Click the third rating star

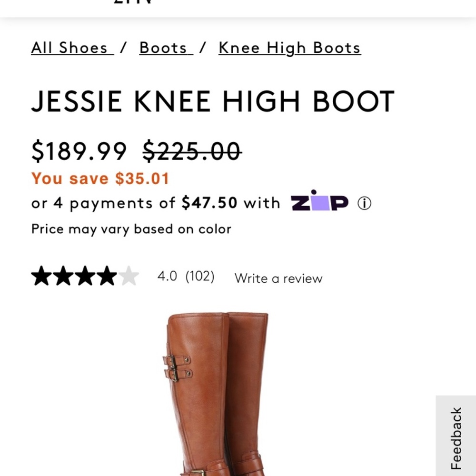click(x=85, y=276)
